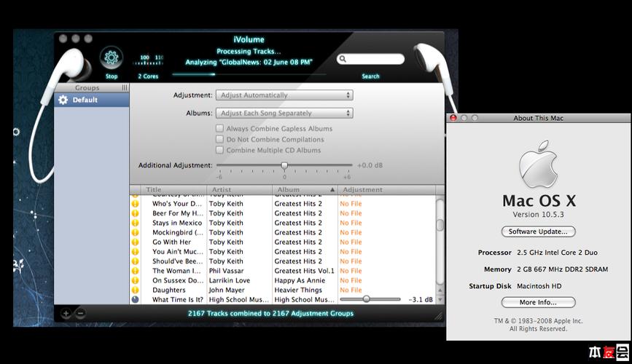
Task: Click the What Time Is It? adjustment slider
Action: (x=370, y=299)
